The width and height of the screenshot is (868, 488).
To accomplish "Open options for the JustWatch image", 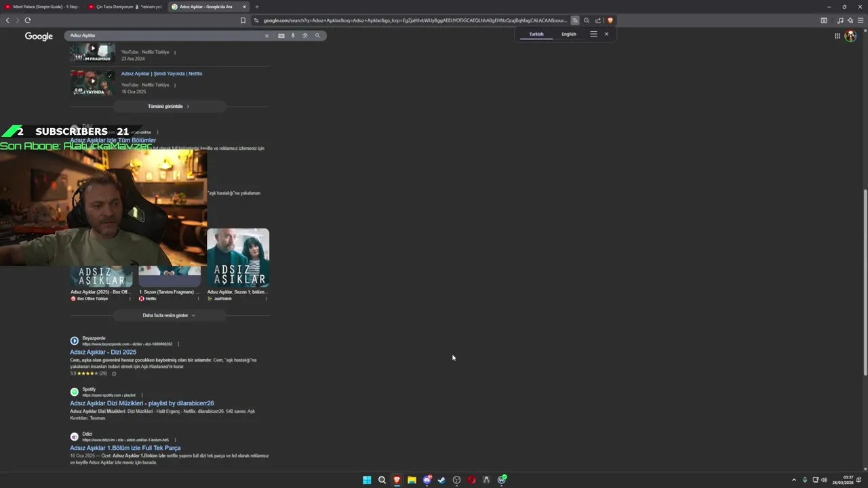I will point(266,299).
